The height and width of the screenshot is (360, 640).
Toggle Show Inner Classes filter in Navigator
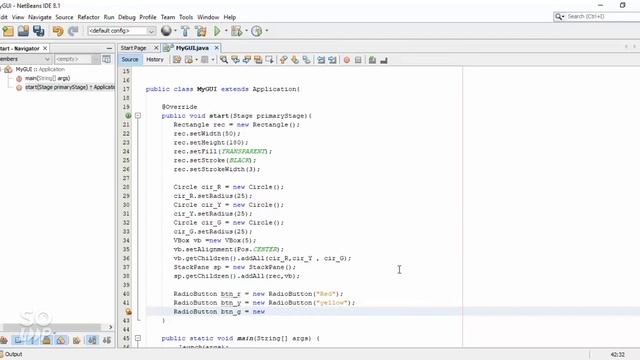point(61,340)
